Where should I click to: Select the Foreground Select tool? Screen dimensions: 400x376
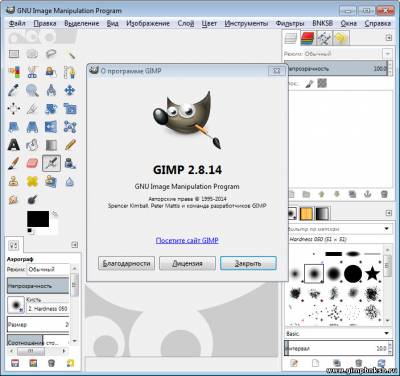click(51, 72)
